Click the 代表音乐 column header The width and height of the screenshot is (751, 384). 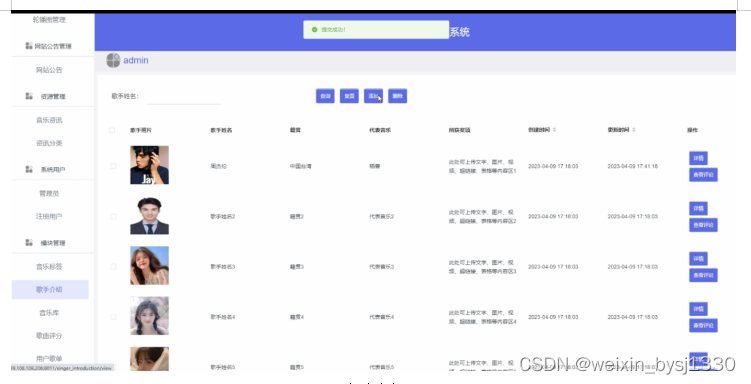[380, 130]
